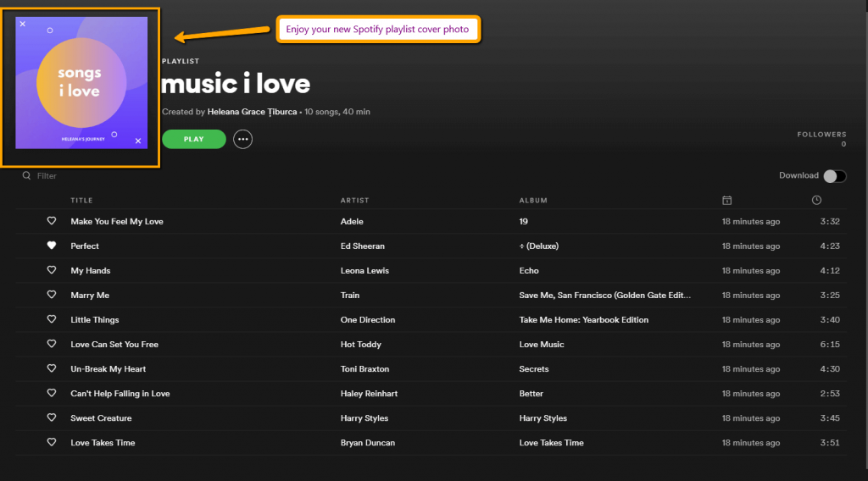Click heart icon beside Marry Me
This screenshot has height=481, width=868.
click(x=52, y=295)
